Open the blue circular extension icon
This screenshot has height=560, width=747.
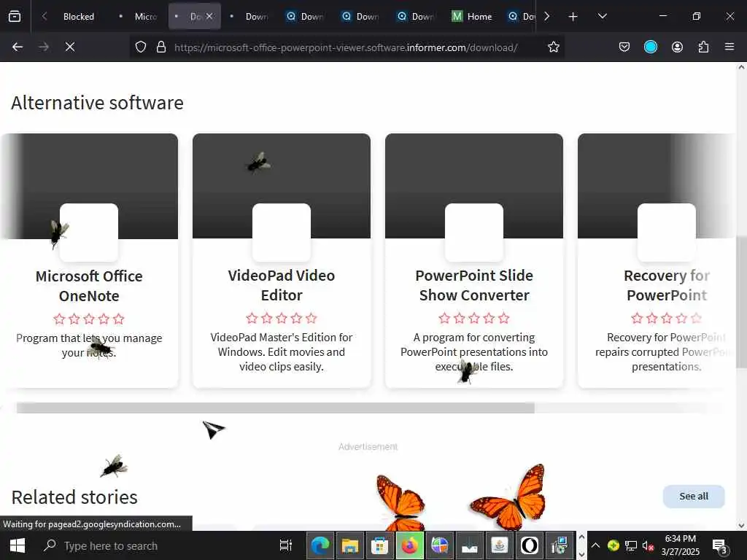tap(651, 47)
